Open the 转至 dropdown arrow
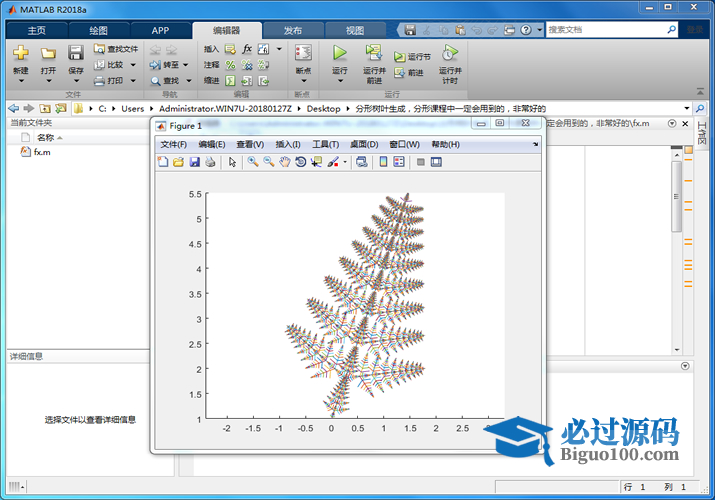 coord(186,65)
